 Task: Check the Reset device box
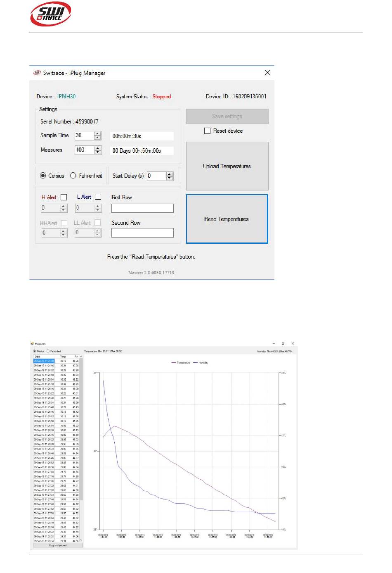207,131
